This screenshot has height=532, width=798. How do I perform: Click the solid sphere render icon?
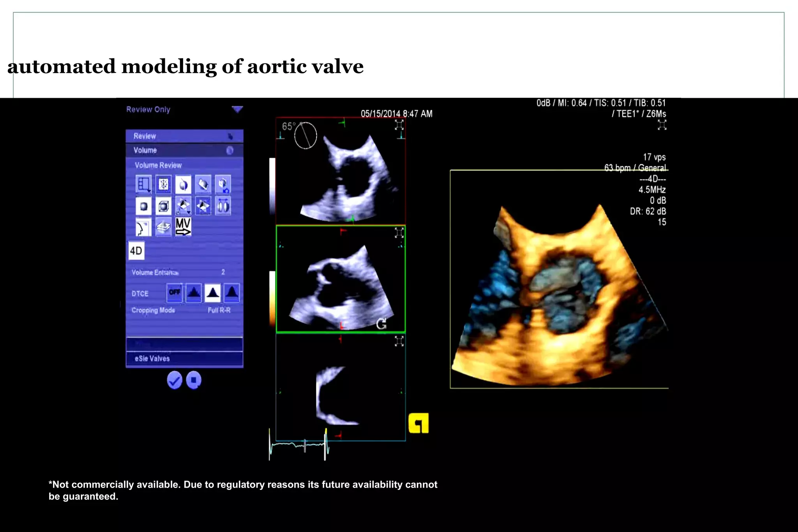click(143, 206)
